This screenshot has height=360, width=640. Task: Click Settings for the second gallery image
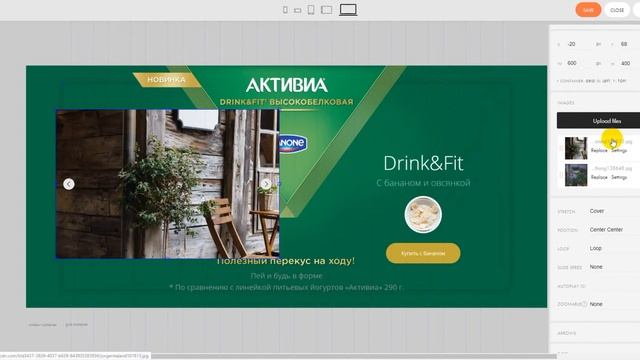coord(619,178)
